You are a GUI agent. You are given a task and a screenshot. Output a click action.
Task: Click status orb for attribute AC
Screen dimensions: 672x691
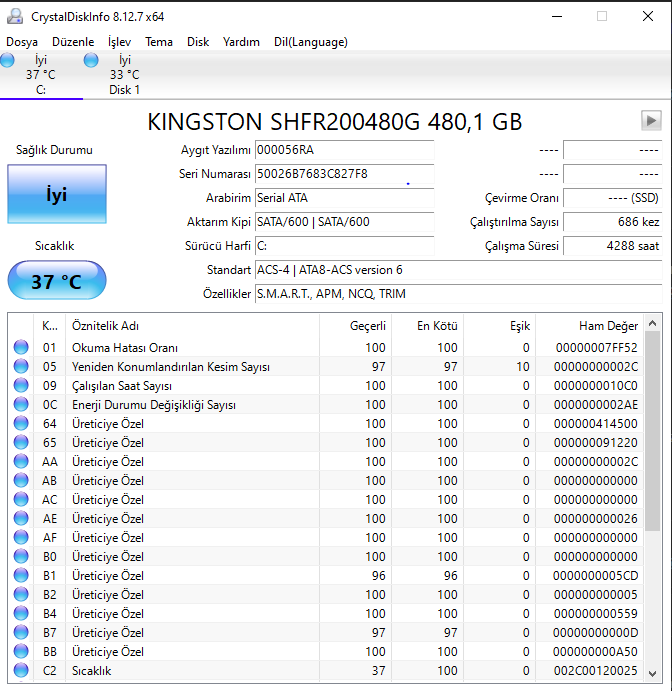(x=21, y=499)
